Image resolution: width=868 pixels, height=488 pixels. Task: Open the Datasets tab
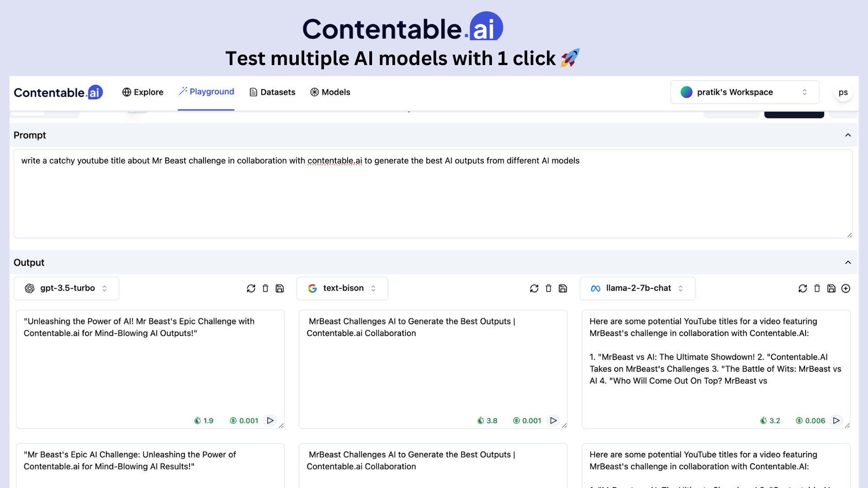272,92
